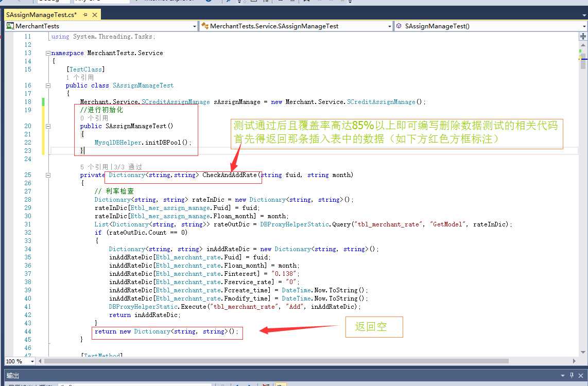Click DBProxyHelperStatic on the Query line
The image size is (588, 386).
click(x=295, y=224)
